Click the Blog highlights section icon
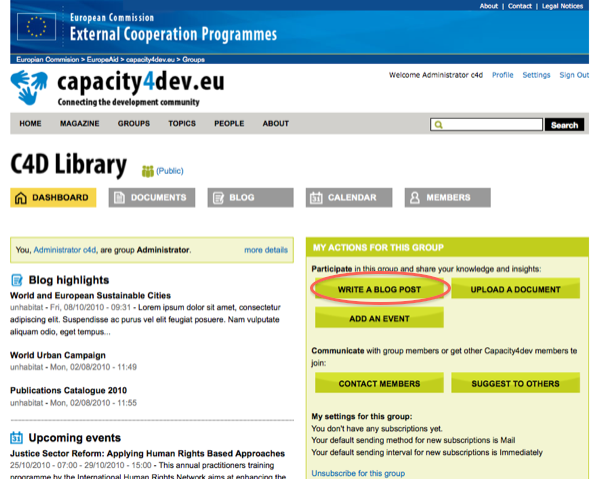The width and height of the screenshot is (600, 479). point(17,280)
